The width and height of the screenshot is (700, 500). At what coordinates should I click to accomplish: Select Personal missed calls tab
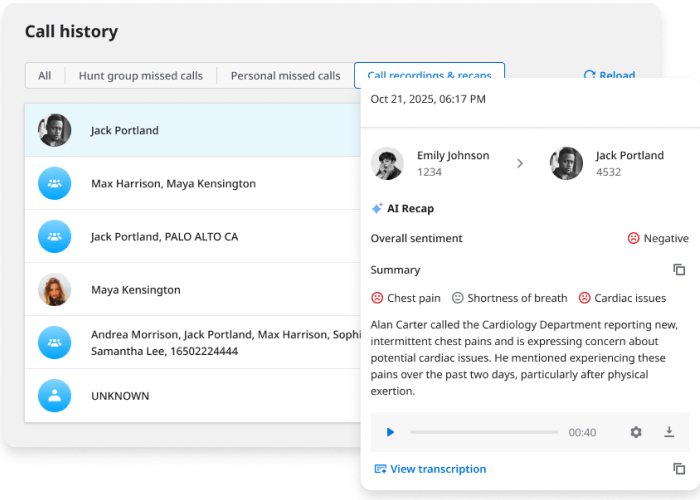[285, 76]
